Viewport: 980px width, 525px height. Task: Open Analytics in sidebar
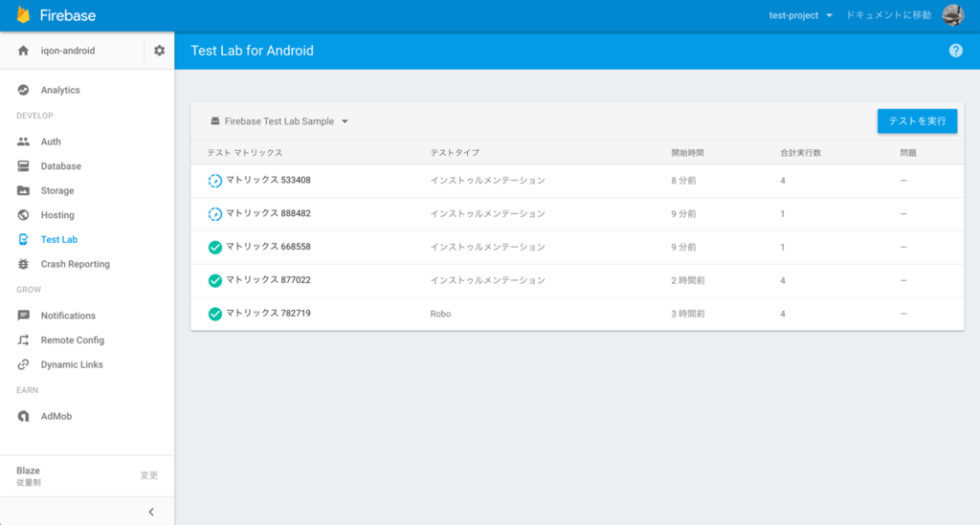click(60, 90)
